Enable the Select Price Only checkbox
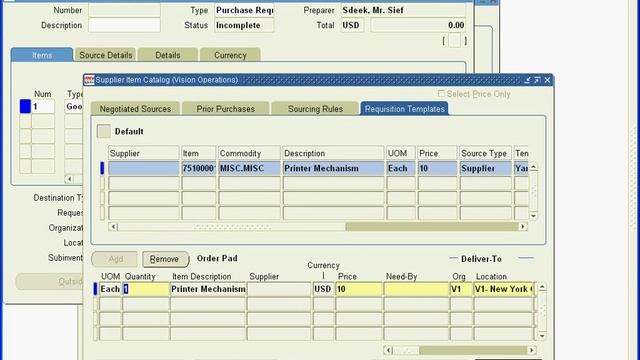The image size is (640, 360). coord(441,94)
